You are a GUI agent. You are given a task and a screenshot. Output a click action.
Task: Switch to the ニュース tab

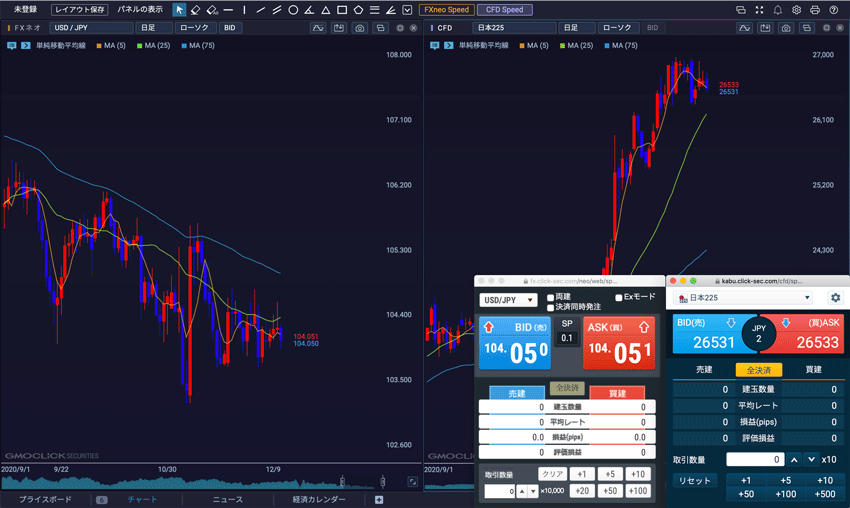tap(226, 499)
